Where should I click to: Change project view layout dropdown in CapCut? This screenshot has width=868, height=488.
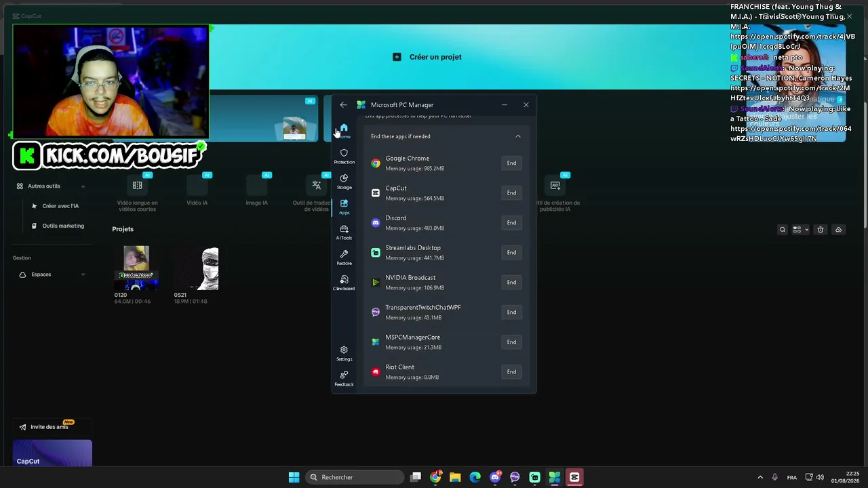800,230
